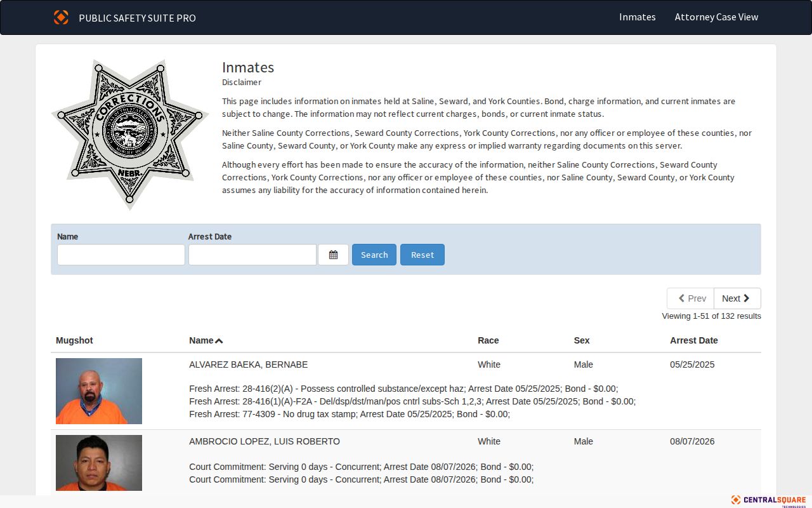Open the Inmates menu item

click(638, 17)
